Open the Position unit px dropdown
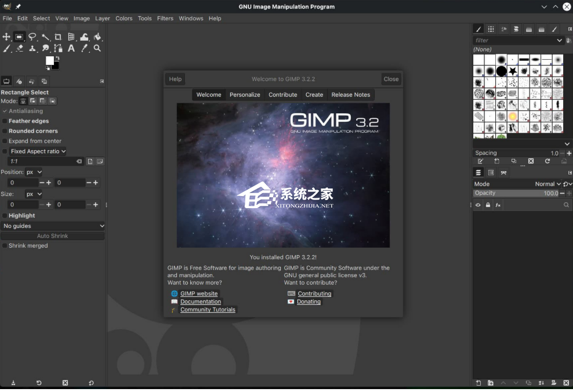The image size is (573, 392). (34, 172)
